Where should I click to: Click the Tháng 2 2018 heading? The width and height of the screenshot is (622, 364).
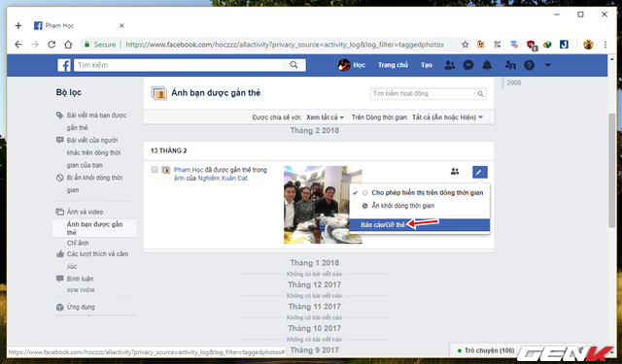click(315, 131)
